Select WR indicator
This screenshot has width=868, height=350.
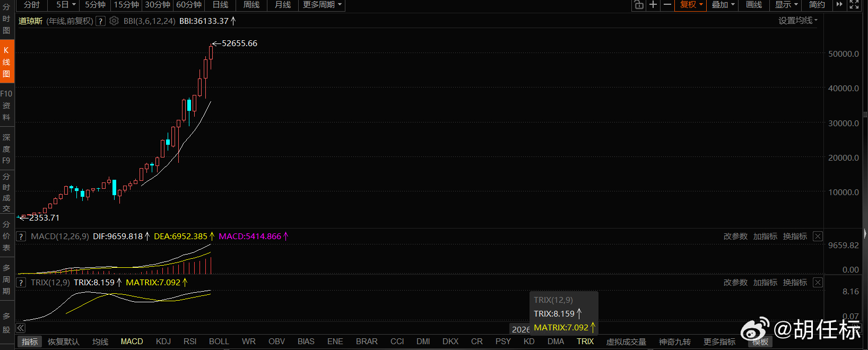249,342
